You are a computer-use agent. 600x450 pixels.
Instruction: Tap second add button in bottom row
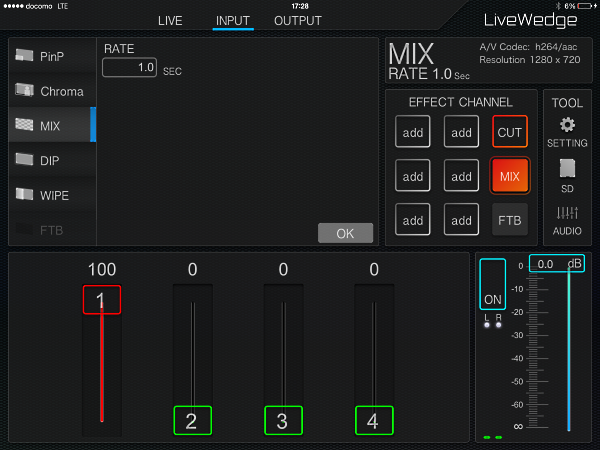461,220
